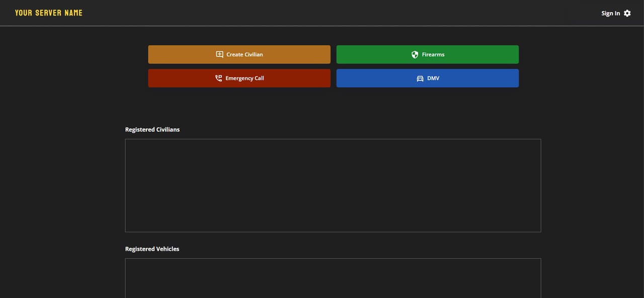
Task: Select the Registered Vehicles heading
Action: click(152, 249)
